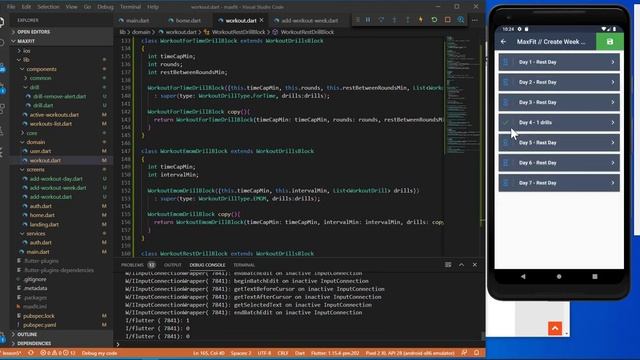Trigger Flutter hot reload lightning icon
Image resolution: width=640 pixels, height=360 pixels.
click(x=421, y=20)
